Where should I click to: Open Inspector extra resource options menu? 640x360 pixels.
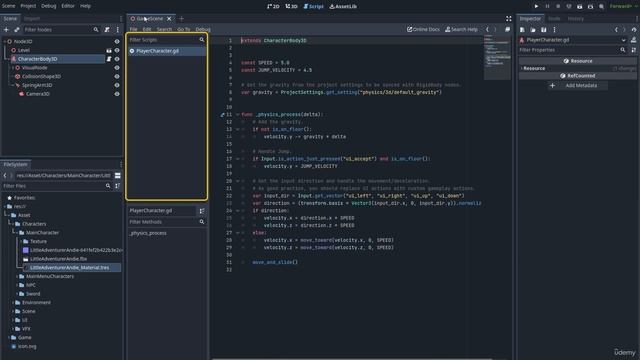click(x=554, y=29)
